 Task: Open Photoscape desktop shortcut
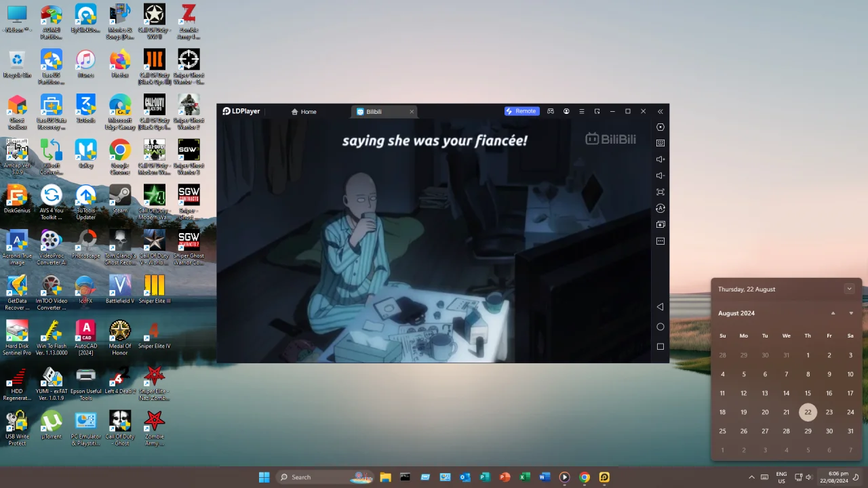click(x=85, y=245)
